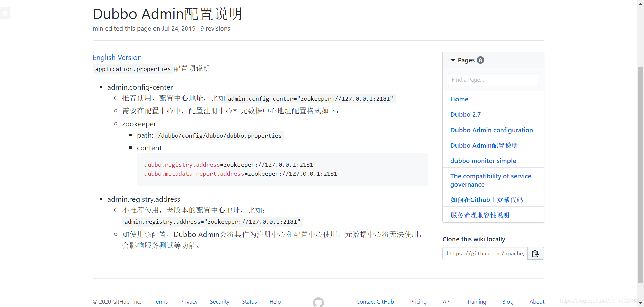Open Dubbo Admin configuration page
Screen dimensions: 644x307
(x=491, y=130)
